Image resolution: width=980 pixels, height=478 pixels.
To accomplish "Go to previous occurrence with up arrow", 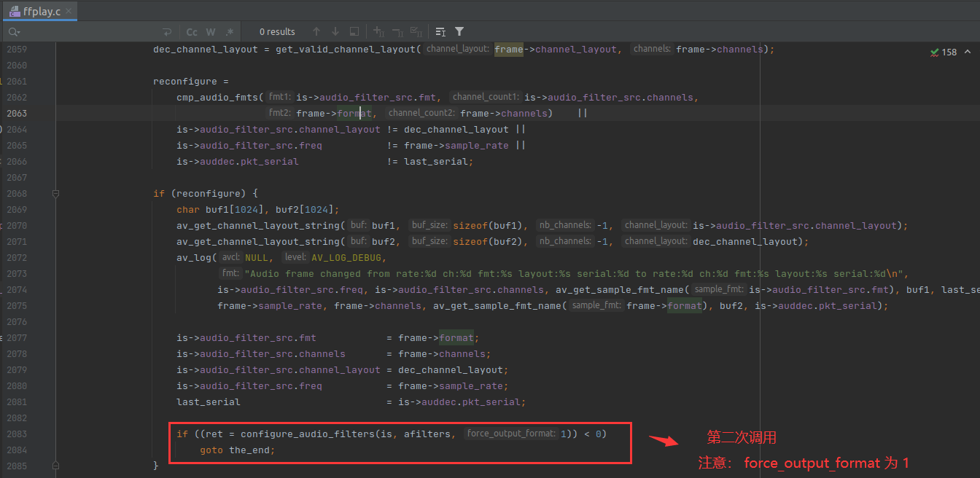I will [316, 32].
